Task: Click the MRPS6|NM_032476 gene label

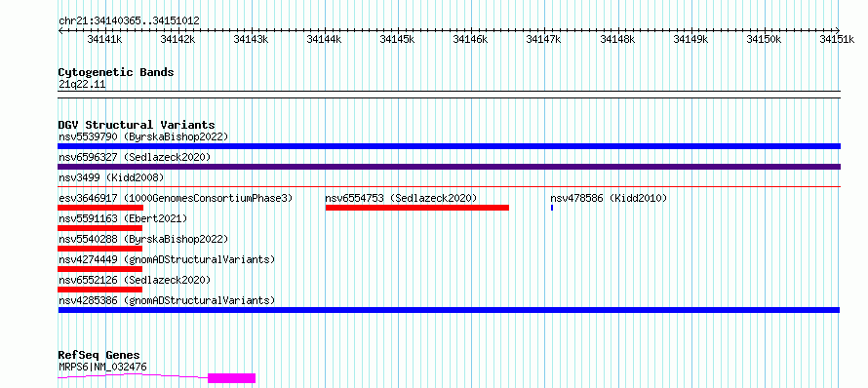Action: coord(102,367)
